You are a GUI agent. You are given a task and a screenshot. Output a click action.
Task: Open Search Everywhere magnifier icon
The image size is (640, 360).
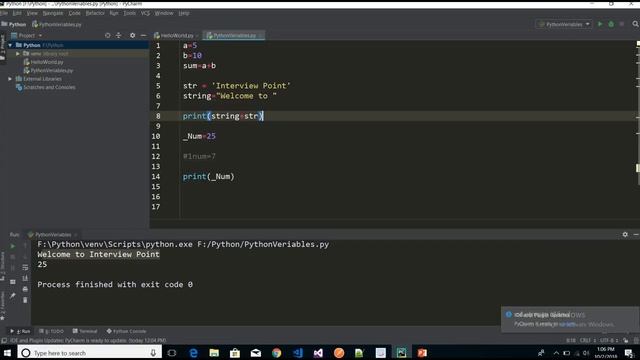click(x=635, y=24)
